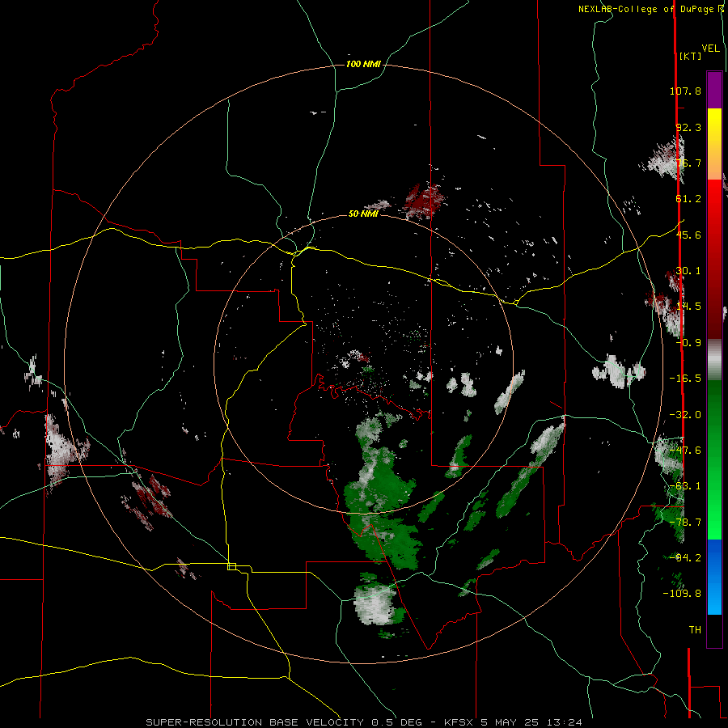This screenshot has width=728, height=728.
Task: Click the -109.8 velocity scale value
Action: pyautogui.click(x=682, y=594)
